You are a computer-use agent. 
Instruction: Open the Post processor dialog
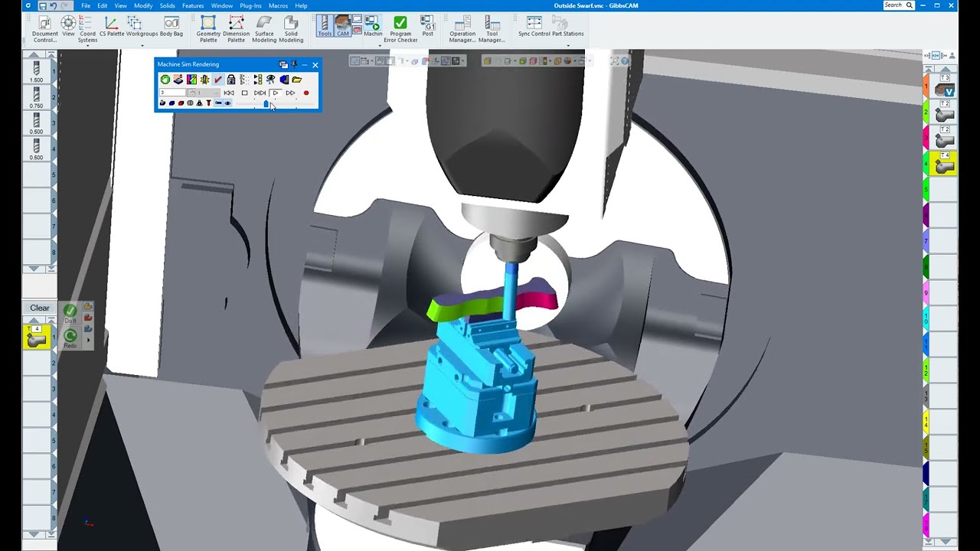point(427,27)
